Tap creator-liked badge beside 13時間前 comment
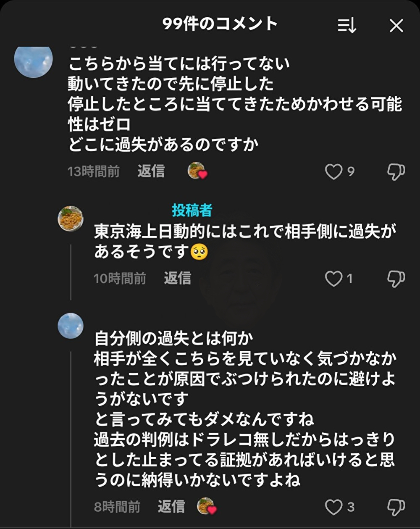 197,171
